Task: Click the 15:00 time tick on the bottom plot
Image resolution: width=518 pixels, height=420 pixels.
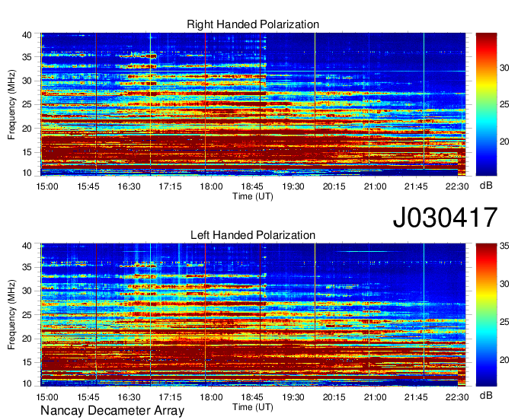Action: click(47, 397)
